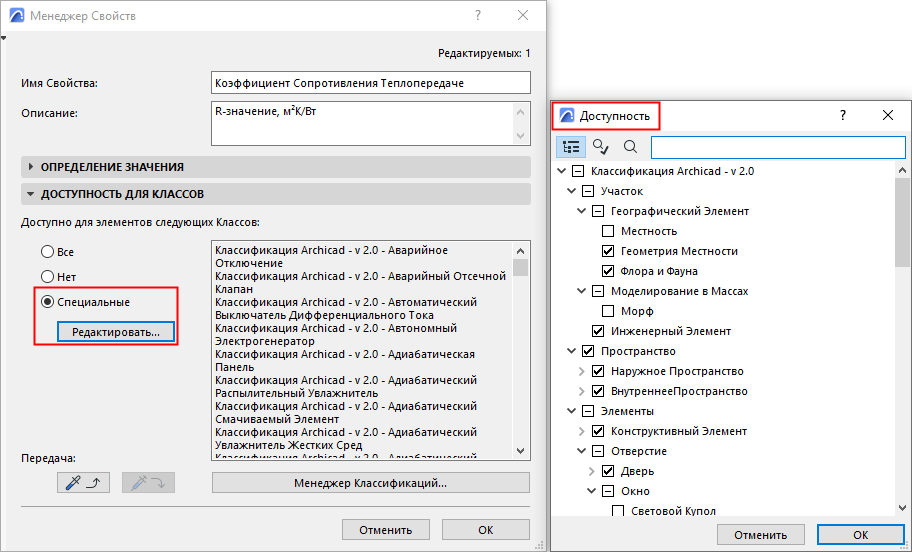Viewport: 912px width, 552px height.
Task: Pick up property settings with eyedropper button
Action: [x=83, y=483]
